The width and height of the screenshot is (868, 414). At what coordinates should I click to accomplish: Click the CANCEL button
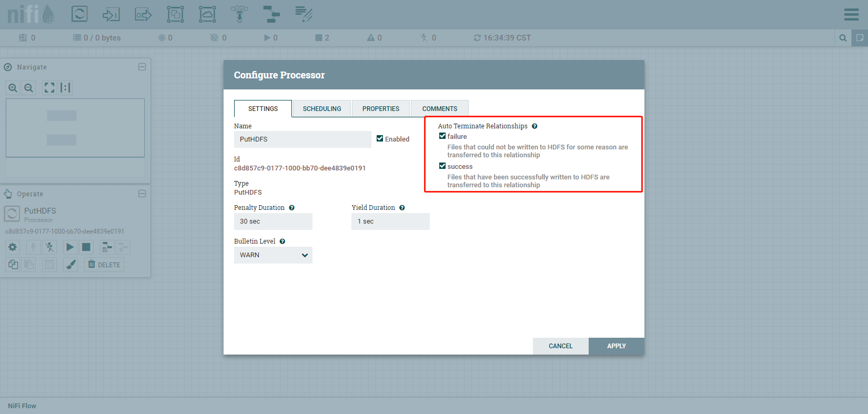[x=561, y=346]
